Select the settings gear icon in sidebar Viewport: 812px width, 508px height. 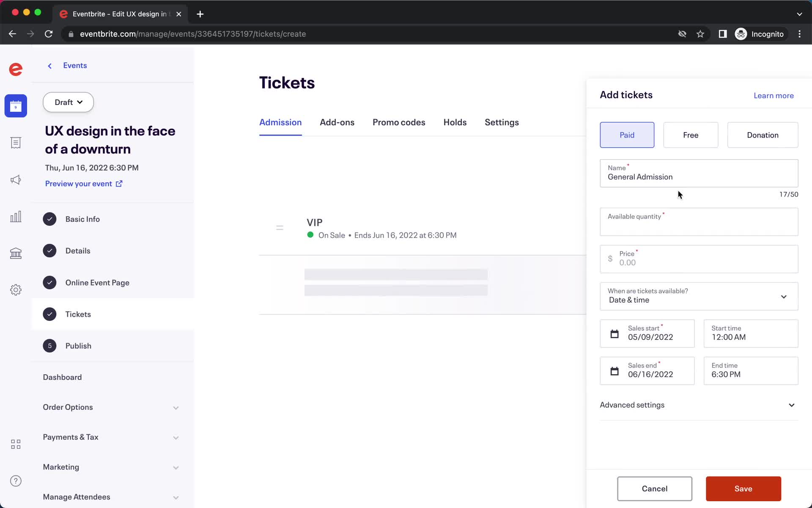[x=16, y=290]
